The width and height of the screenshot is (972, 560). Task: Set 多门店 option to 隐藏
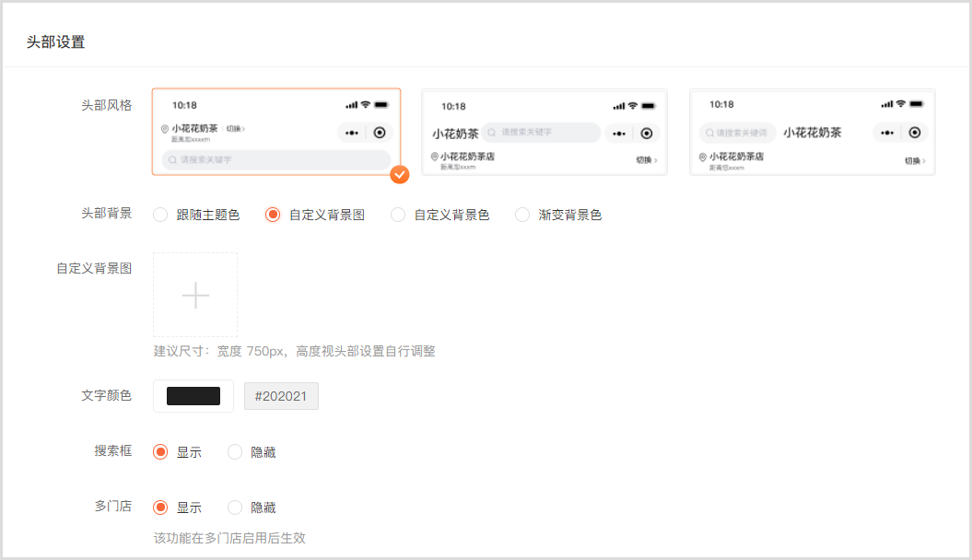[x=235, y=507]
